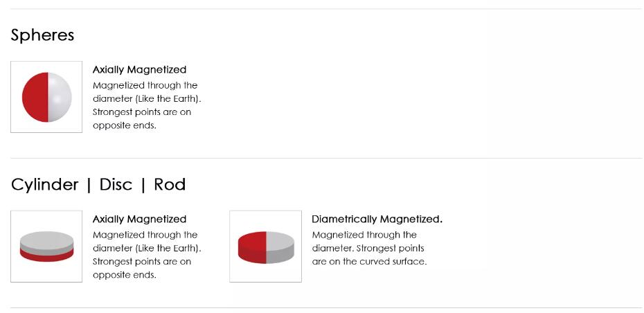Select the red bottom layer of axial disc
The image size is (644, 313).
[47, 256]
